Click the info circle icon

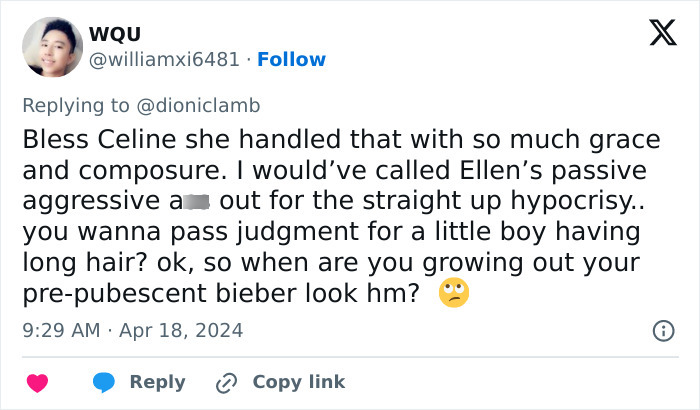point(662,330)
